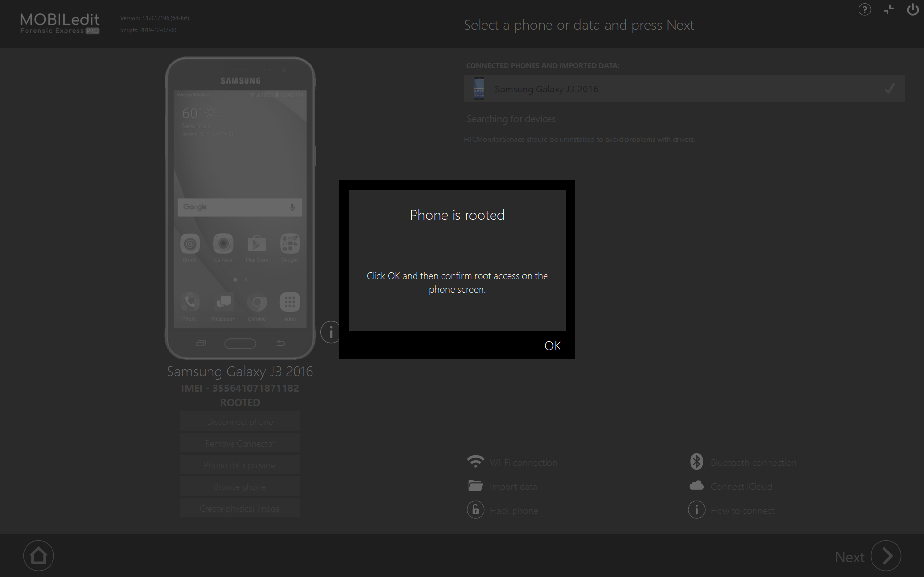This screenshot has width=924, height=577.
Task: Click the checkmark on the Samsung Galaxy J3 row
Action: pos(890,89)
